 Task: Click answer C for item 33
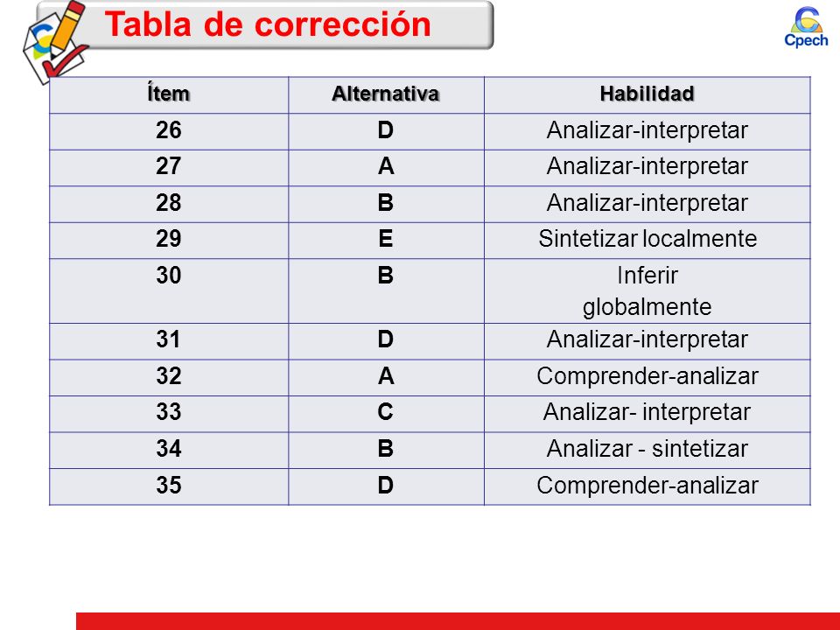(386, 414)
